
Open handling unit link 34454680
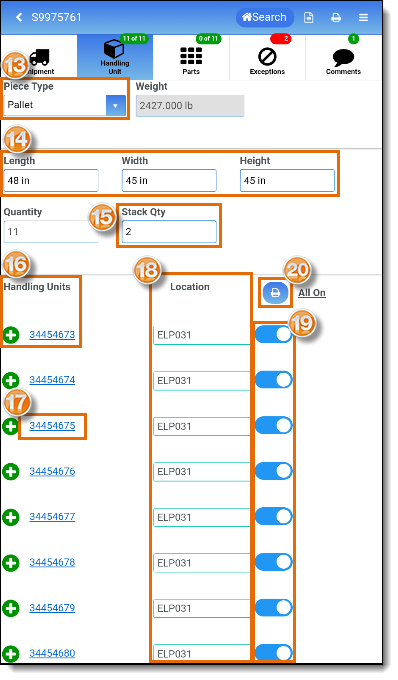click(x=52, y=653)
